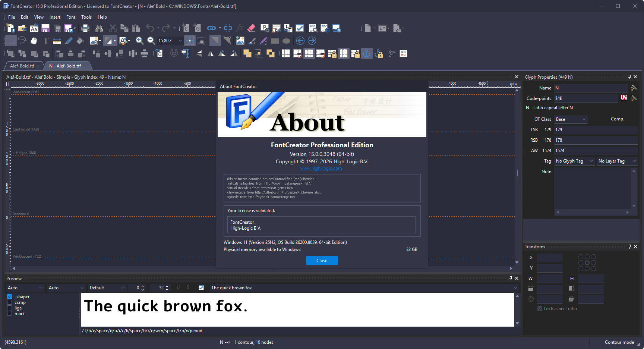Open the OT Class Base dropdown

[x=571, y=119]
